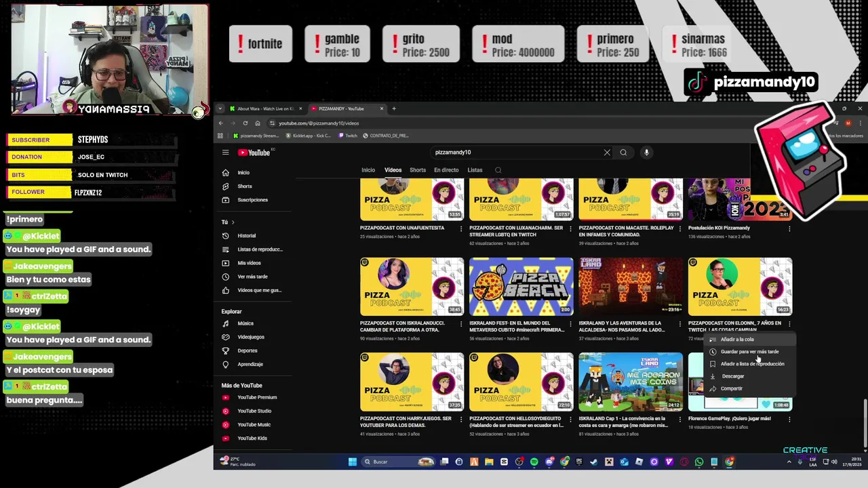Explore Aprendizaje category

(251, 364)
